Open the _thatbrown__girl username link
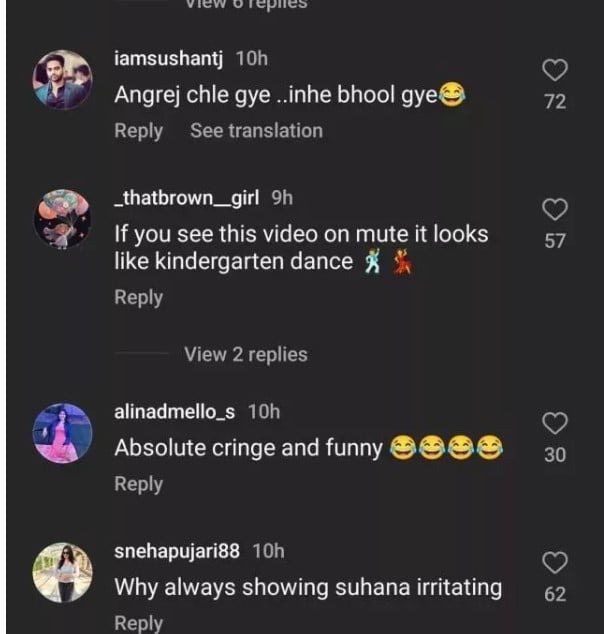604x634 pixels. point(188,198)
